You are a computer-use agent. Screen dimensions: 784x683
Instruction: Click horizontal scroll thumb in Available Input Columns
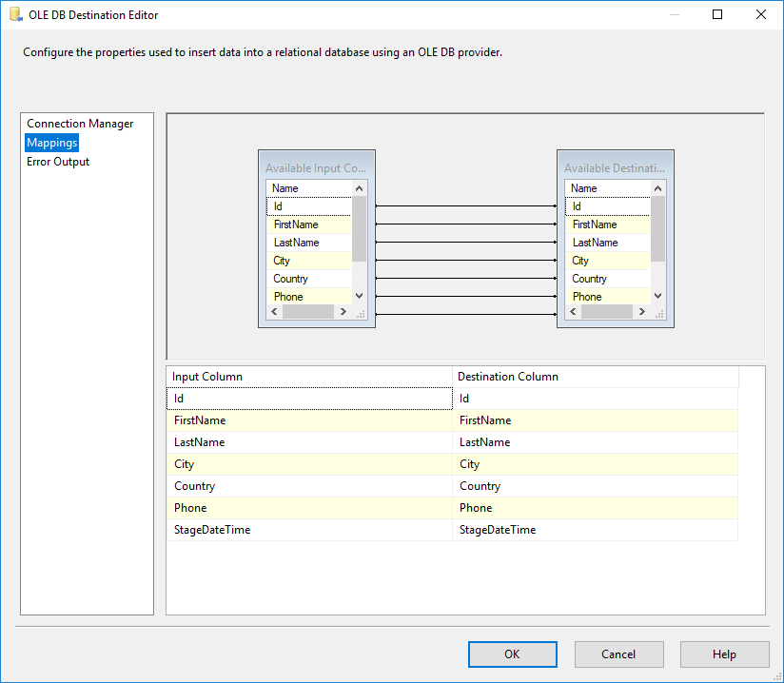(308, 311)
